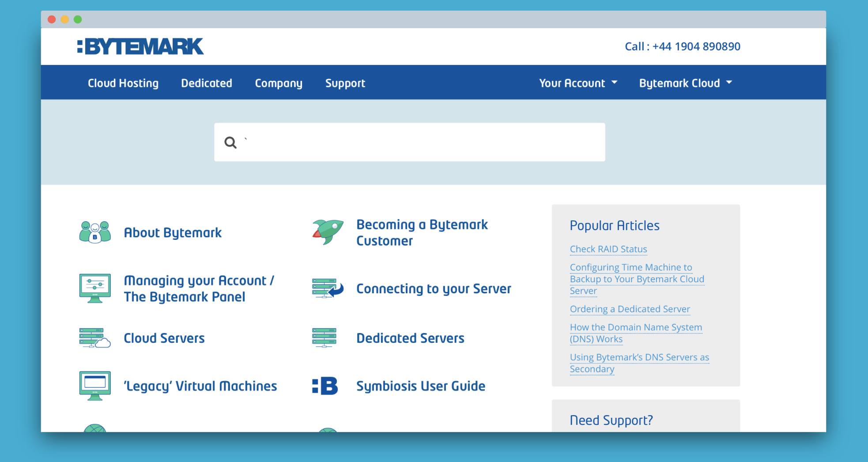Expand the Your Account dropdown
The width and height of the screenshot is (868, 462).
tap(578, 83)
